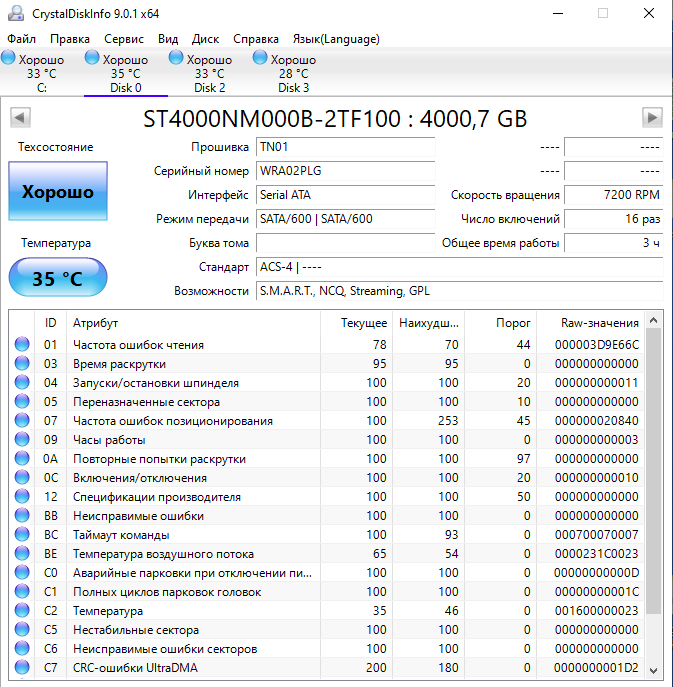The image size is (673, 687).
Task: Click the Режим передачи field SATA/600
Action: pyautogui.click(x=345, y=219)
